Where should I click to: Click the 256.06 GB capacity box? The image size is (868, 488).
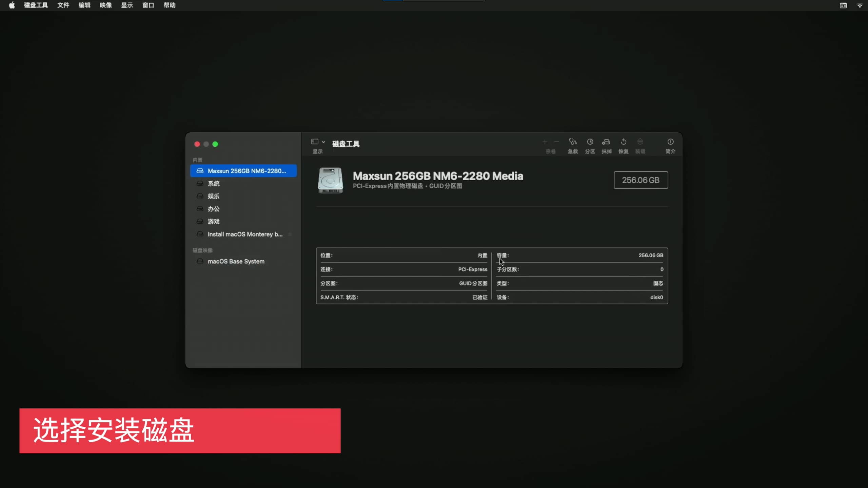(x=640, y=180)
